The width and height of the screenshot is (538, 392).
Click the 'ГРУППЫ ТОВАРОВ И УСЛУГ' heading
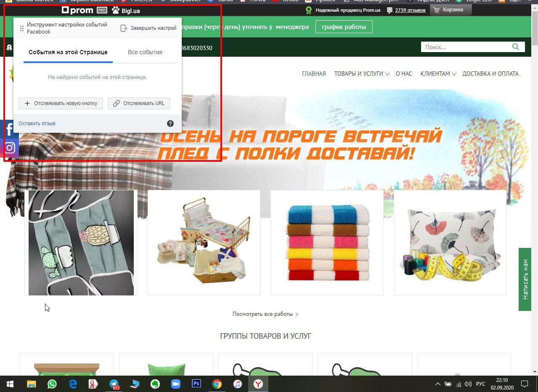(x=265, y=336)
